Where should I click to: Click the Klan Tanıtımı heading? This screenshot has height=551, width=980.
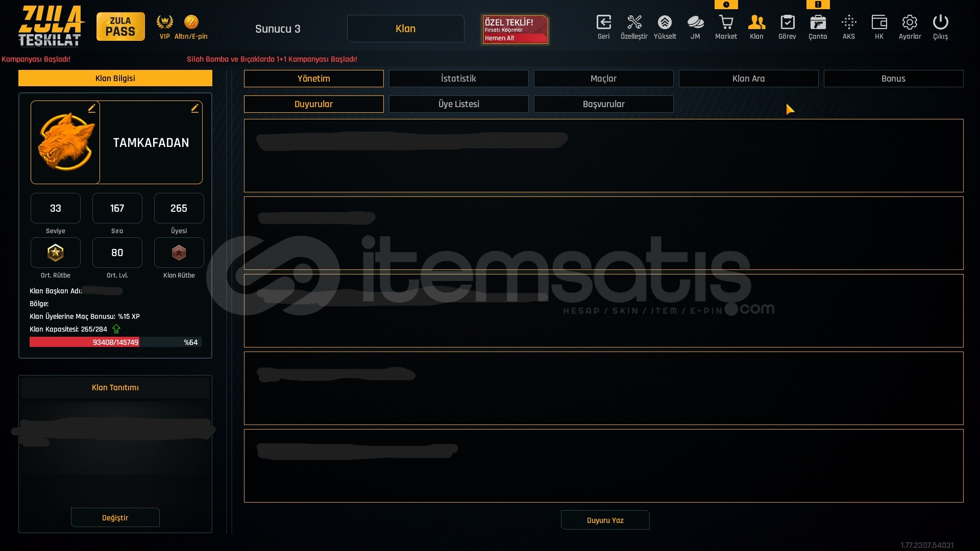tap(115, 388)
